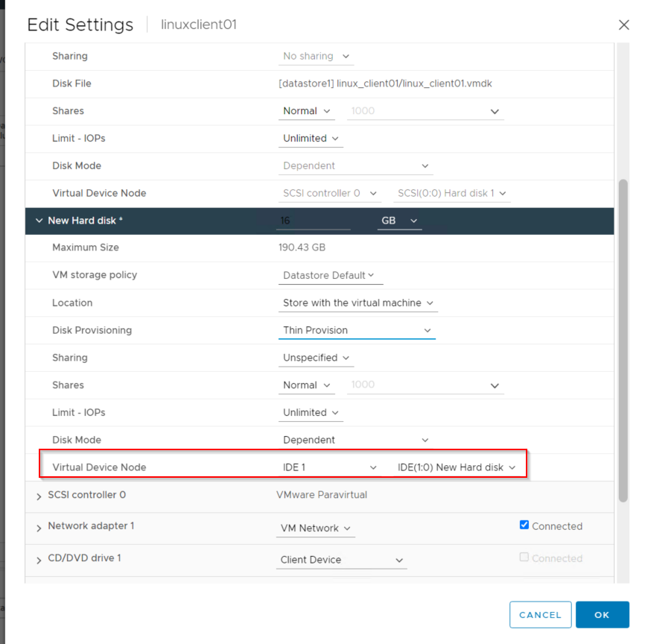Expand the Network adapter 1 section

(39, 528)
